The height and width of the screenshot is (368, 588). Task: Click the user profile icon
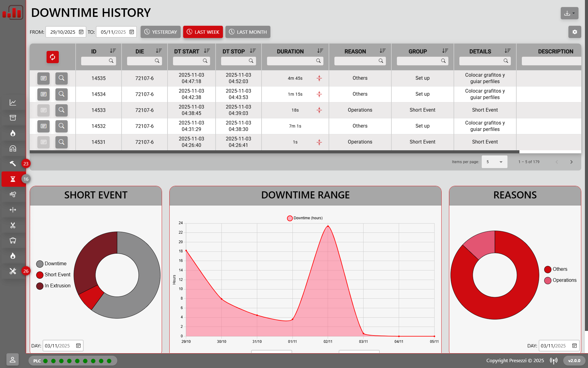13,359
